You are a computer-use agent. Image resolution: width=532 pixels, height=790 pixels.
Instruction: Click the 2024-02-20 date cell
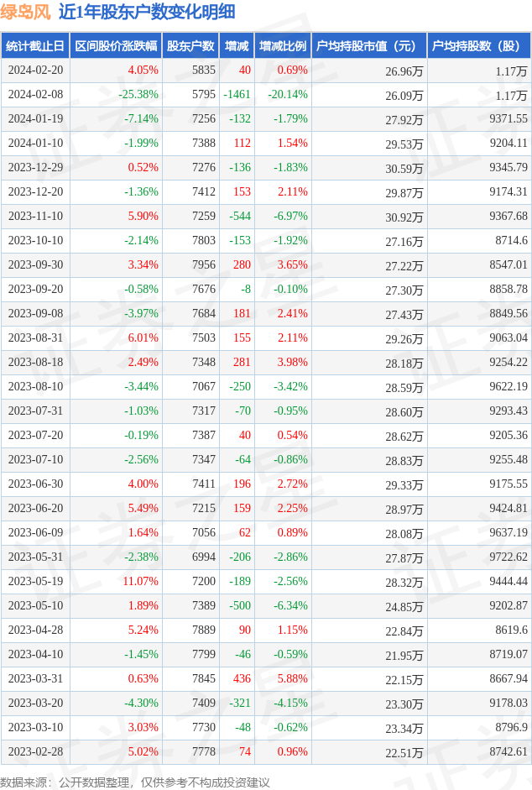coord(34,71)
